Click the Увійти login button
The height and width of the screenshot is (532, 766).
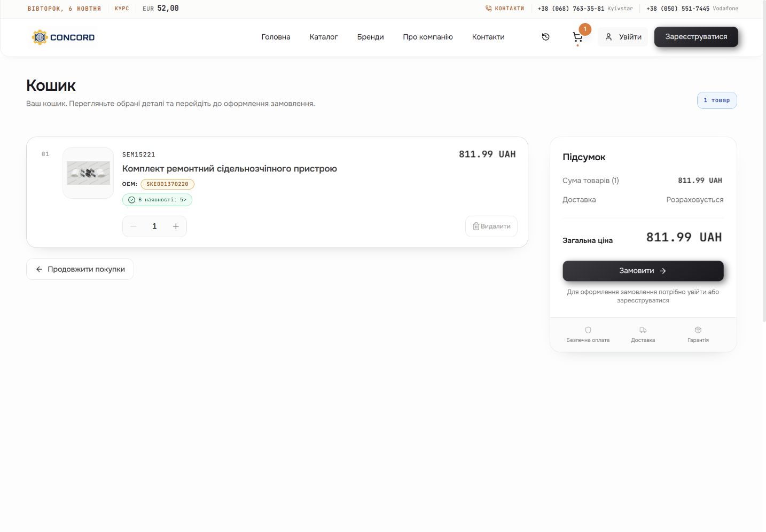click(x=623, y=37)
